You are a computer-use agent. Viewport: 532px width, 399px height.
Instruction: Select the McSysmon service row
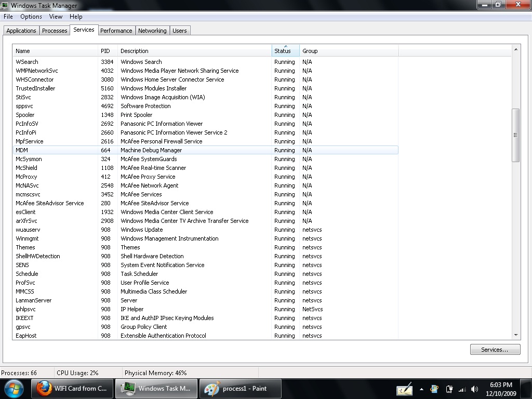(x=205, y=159)
